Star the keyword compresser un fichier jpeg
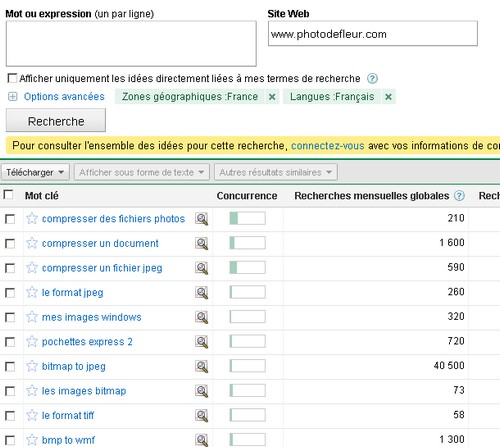The width and height of the screenshot is (500, 447). pos(32,268)
